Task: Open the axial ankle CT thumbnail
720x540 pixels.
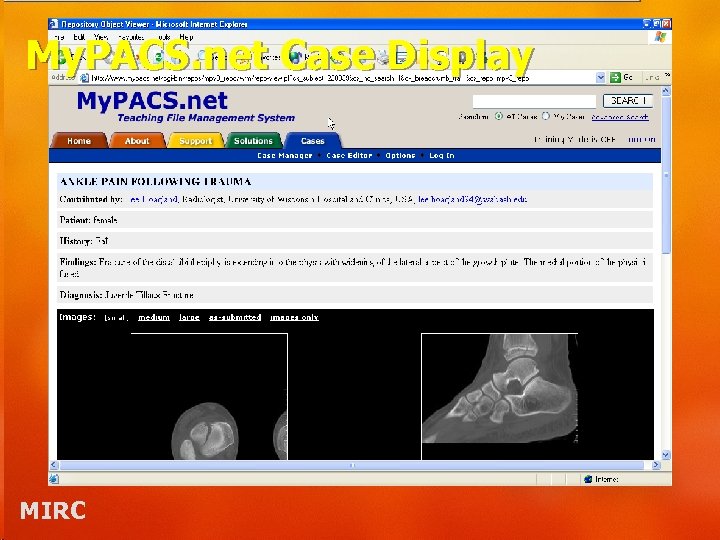Action: click(209, 396)
